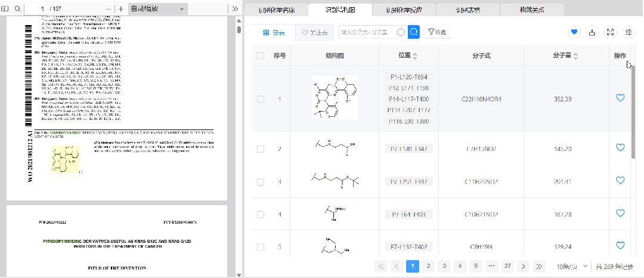This screenshot has height=278, width=644.
Task: Jump to position P14-L117-T400
Action: [x=408, y=99]
